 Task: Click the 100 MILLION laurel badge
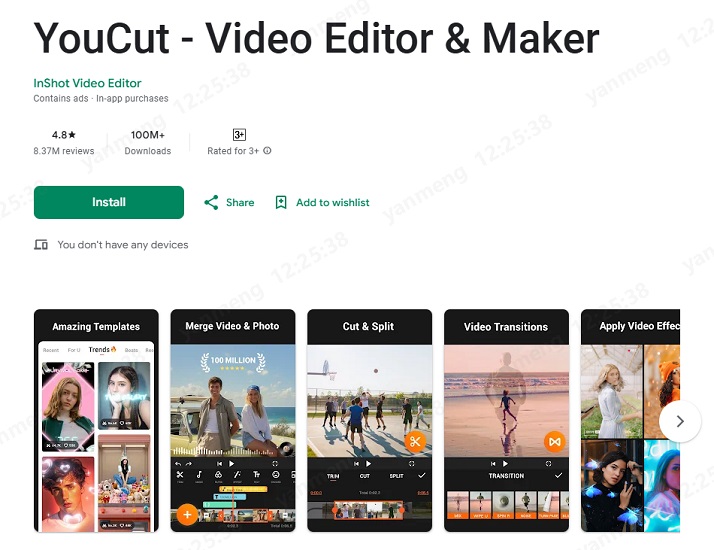click(233, 362)
